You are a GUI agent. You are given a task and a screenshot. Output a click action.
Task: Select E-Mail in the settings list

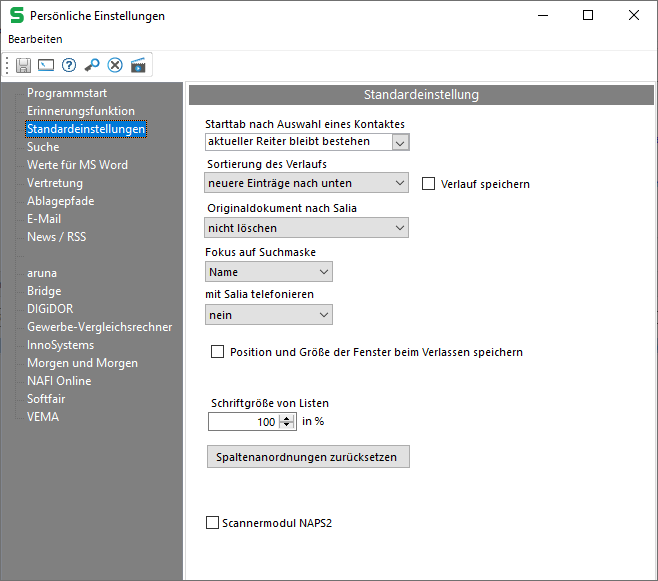coord(44,219)
